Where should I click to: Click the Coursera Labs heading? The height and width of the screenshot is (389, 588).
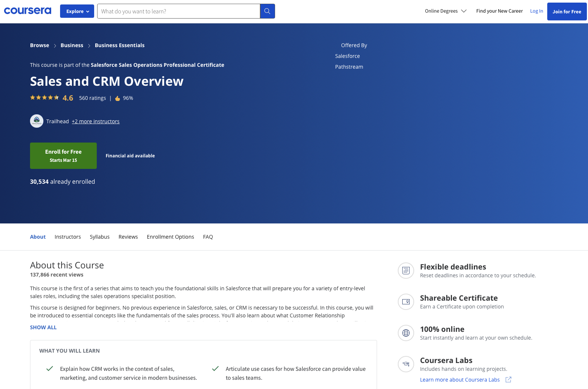(x=446, y=360)
